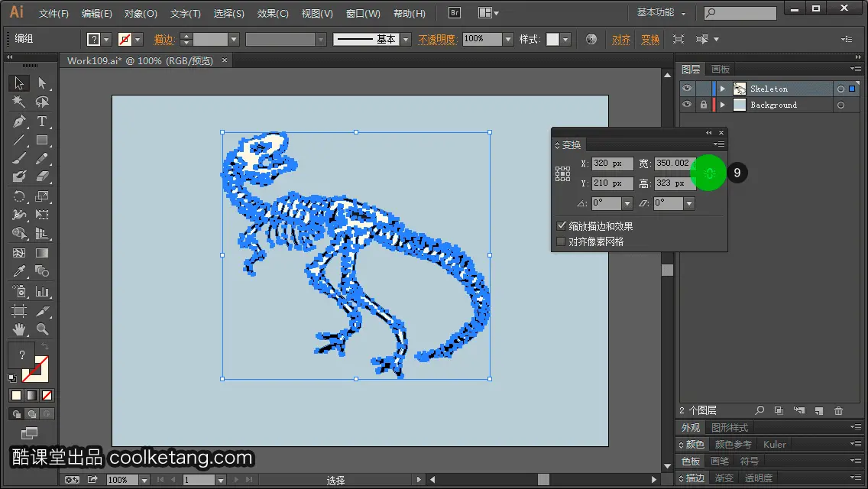Open the 文件(F) menu
Viewport: 868px width, 489px height.
pos(53,13)
